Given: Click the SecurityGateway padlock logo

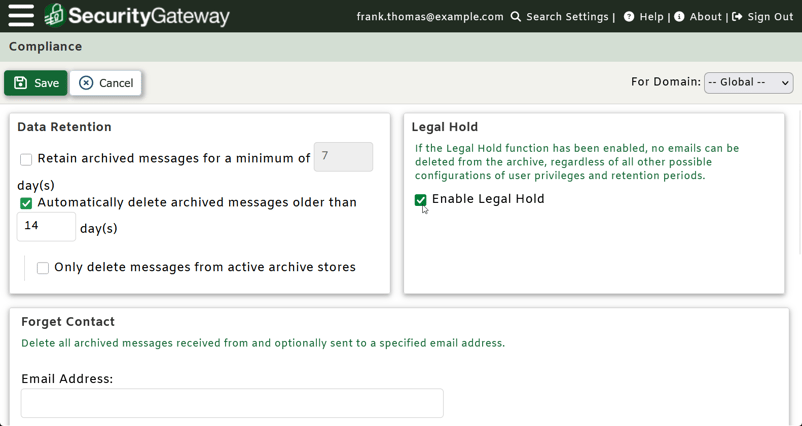Looking at the screenshot, I should pyautogui.click(x=55, y=15).
